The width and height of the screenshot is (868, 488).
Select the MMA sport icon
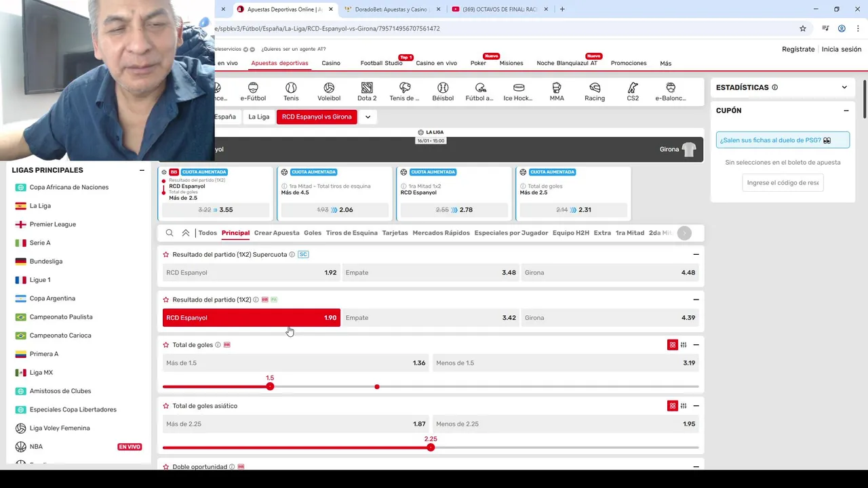pos(557,91)
